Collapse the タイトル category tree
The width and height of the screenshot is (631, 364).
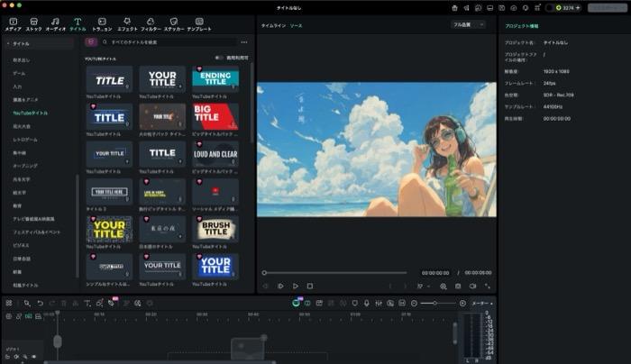[8, 43]
